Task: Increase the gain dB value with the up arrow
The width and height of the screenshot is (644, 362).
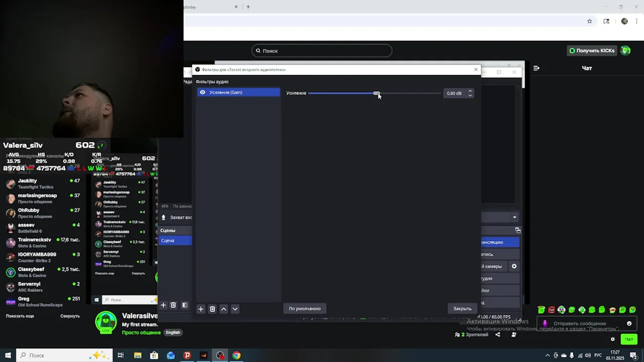Action: [470, 91]
